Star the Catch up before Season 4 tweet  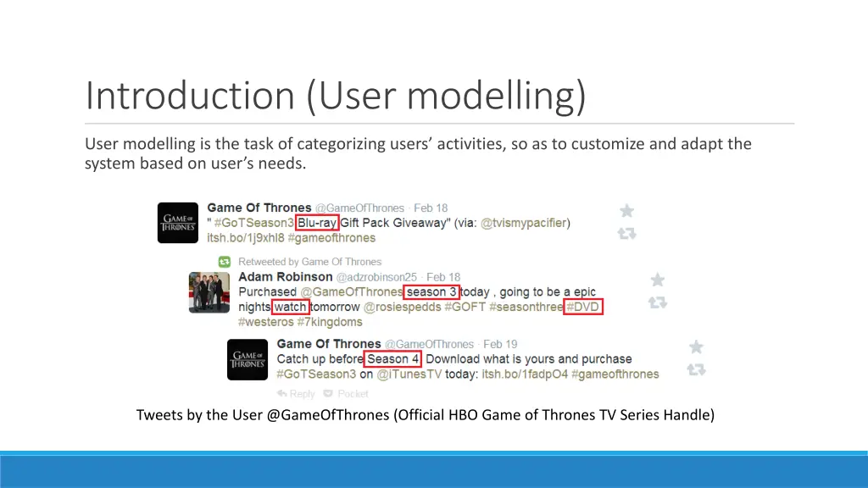pyautogui.click(x=697, y=347)
